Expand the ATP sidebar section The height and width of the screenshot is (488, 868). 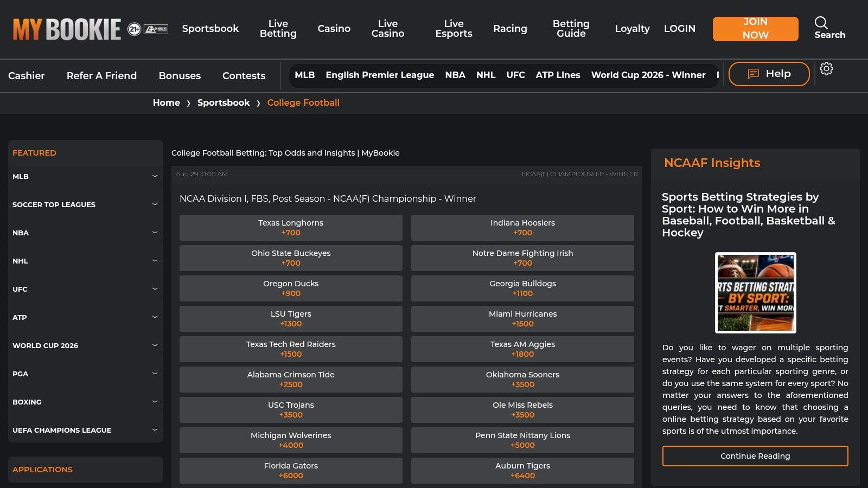point(85,317)
